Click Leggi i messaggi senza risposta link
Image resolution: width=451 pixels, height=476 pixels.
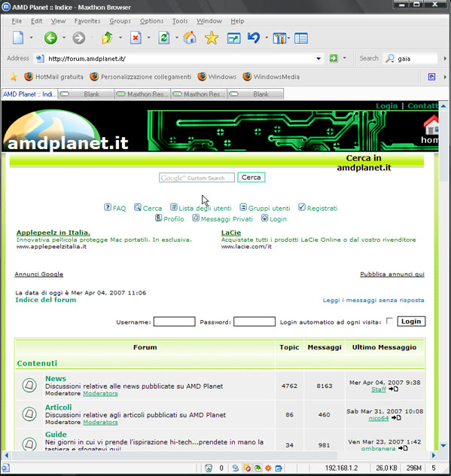373,300
